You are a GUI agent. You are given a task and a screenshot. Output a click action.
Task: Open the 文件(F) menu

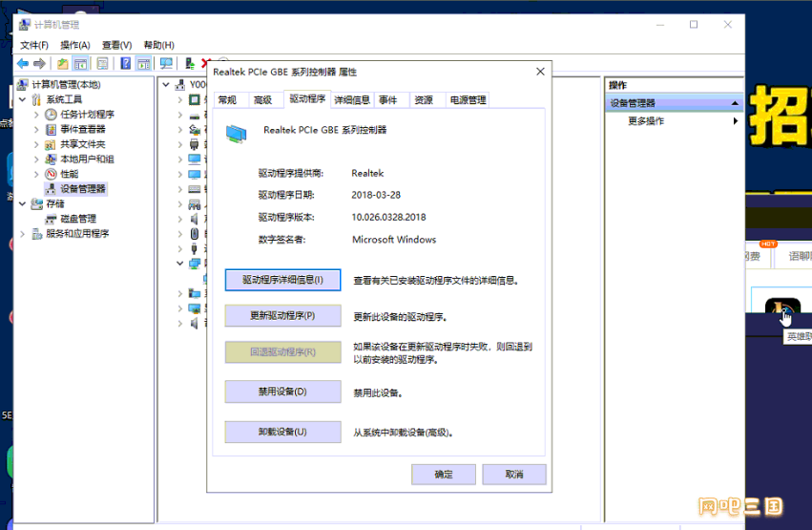pos(34,45)
